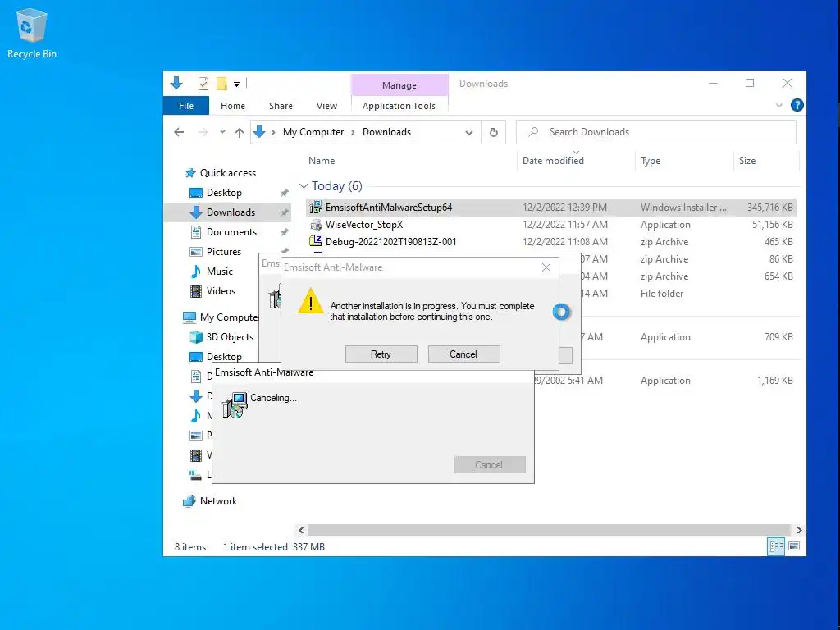Click the yellow warning icon
The image size is (840, 630).
[311, 301]
